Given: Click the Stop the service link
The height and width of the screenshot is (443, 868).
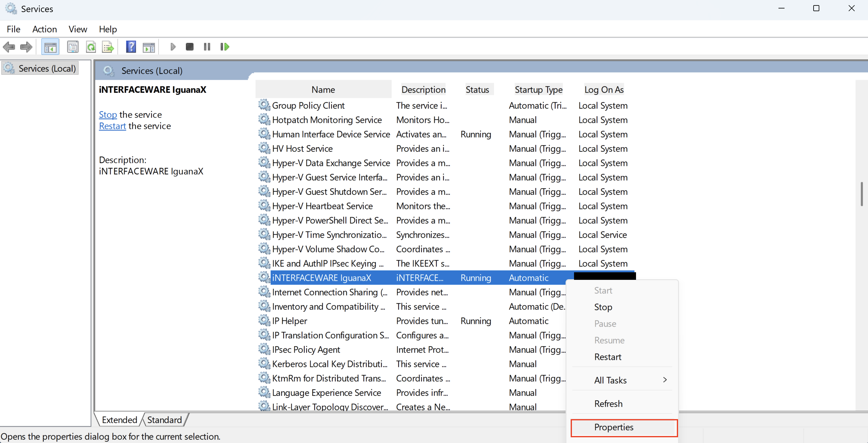Looking at the screenshot, I should (108, 115).
